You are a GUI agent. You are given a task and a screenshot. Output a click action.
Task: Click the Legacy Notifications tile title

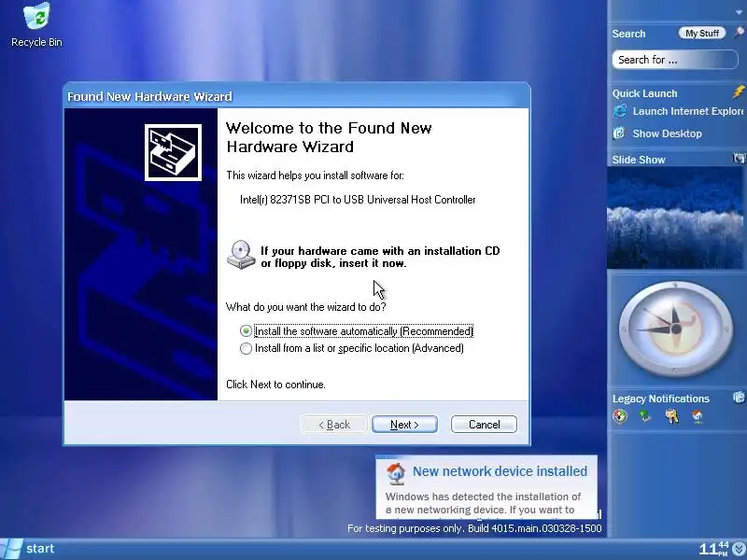[x=661, y=399]
